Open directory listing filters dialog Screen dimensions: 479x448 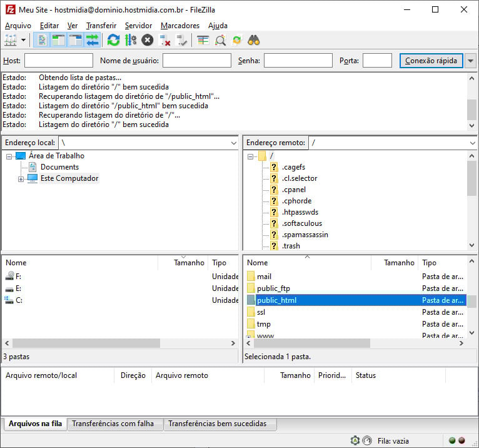203,40
